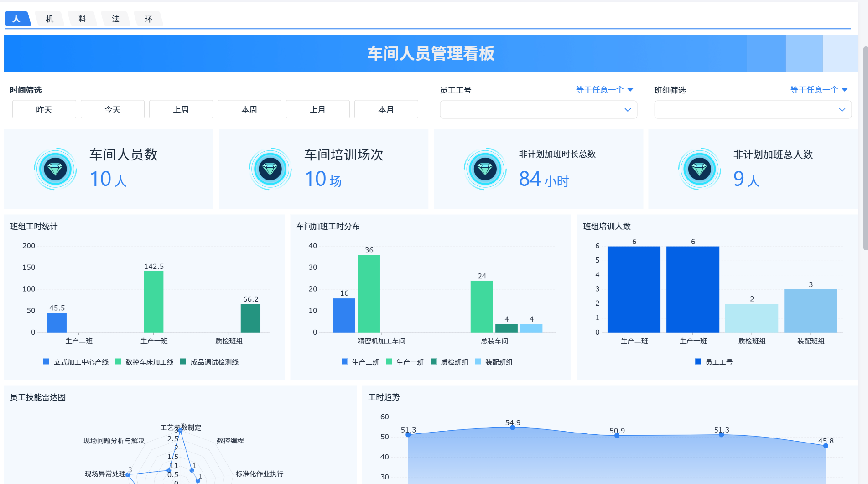Image resolution: width=868 pixels, height=484 pixels.
Task: Click the 9 人 overtime headcount value
Action: [746, 179]
